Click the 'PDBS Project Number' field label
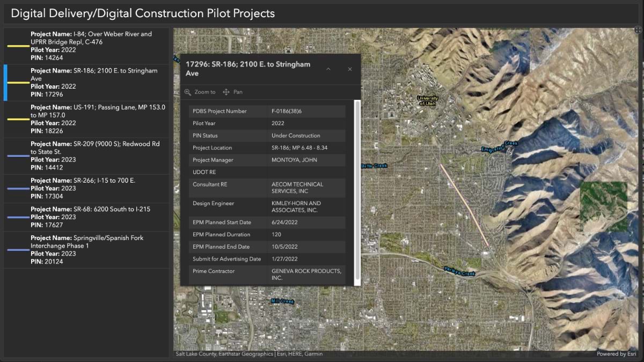The image size is (644, 362). [219, 111]
